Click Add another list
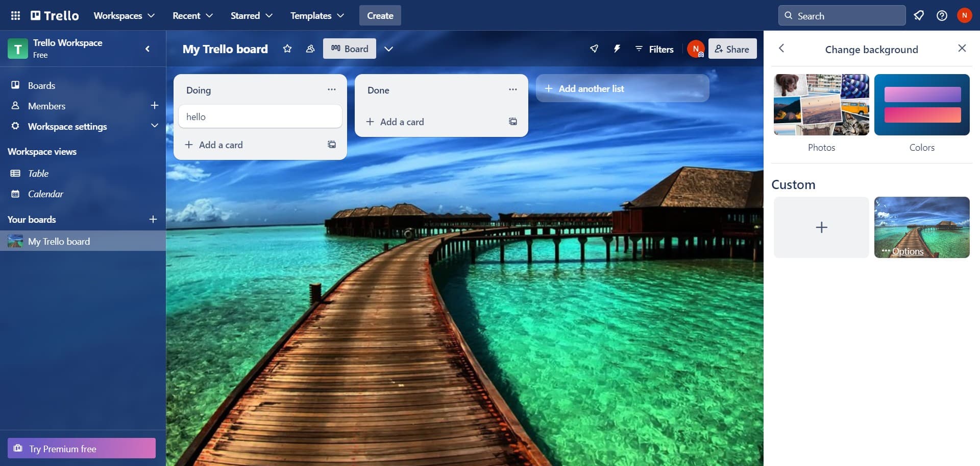Viewport: 980px width, 466px height. coord(591,88)
